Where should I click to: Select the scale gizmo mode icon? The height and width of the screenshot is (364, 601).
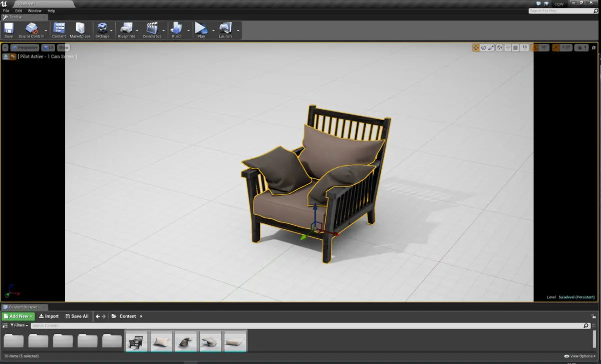coord(491,48)
